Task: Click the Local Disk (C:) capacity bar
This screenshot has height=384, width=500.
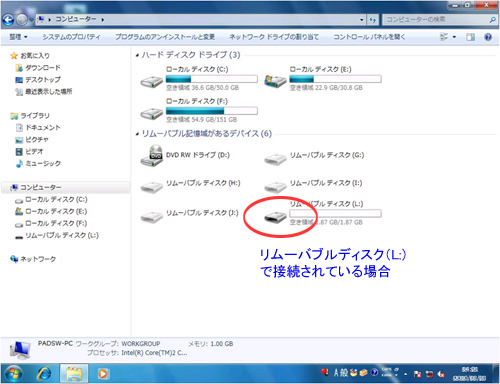Action: (x=212, y=79)
